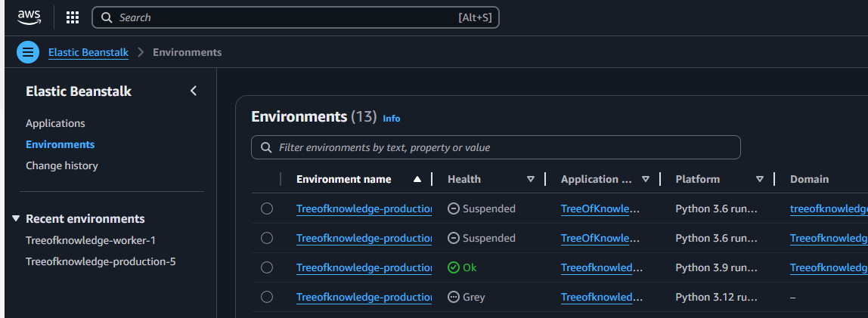Open the lowercase treeofknowledge domain link in the first row

click(829, 209)
